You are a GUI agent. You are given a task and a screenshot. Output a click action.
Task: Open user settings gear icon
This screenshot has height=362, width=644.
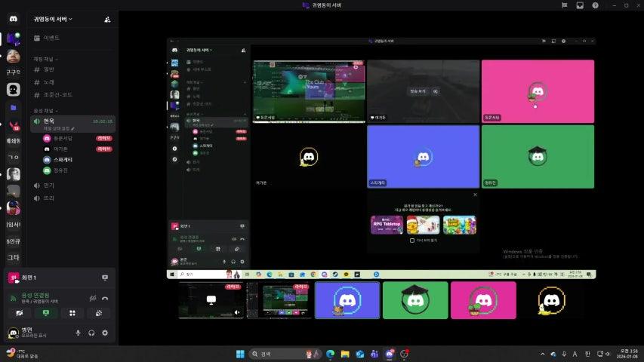point(105,333)
